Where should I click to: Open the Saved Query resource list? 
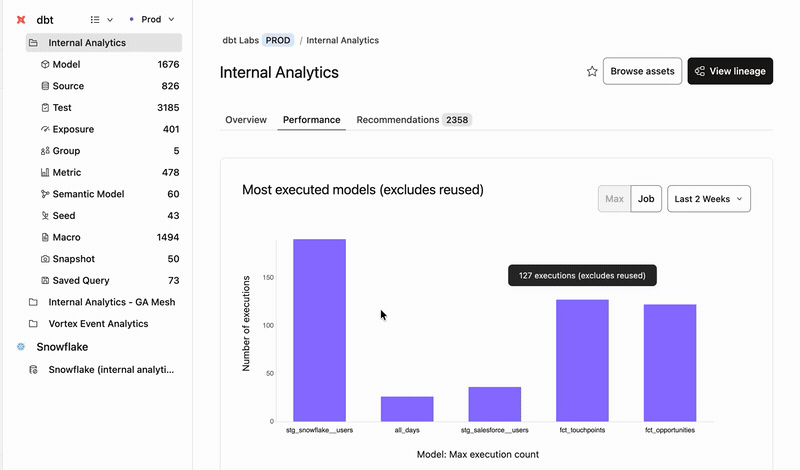pyautogui.click(x=110, y=280)
